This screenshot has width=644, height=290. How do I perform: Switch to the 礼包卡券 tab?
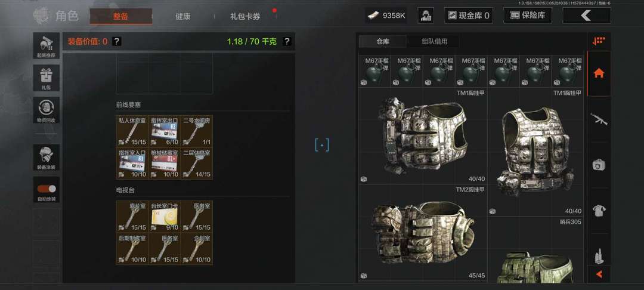tap(245, 17)
